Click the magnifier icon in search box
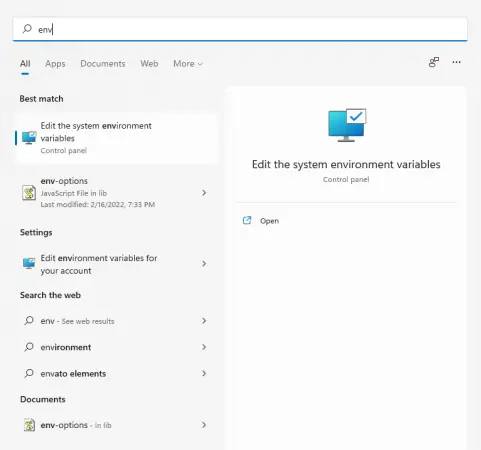The image size is (481, 450). (x=27, y=29)
